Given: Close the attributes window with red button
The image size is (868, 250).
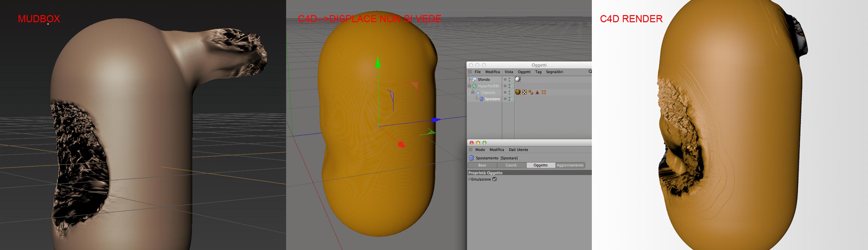Looking at the screenshot, I should [x=471, y=143].
